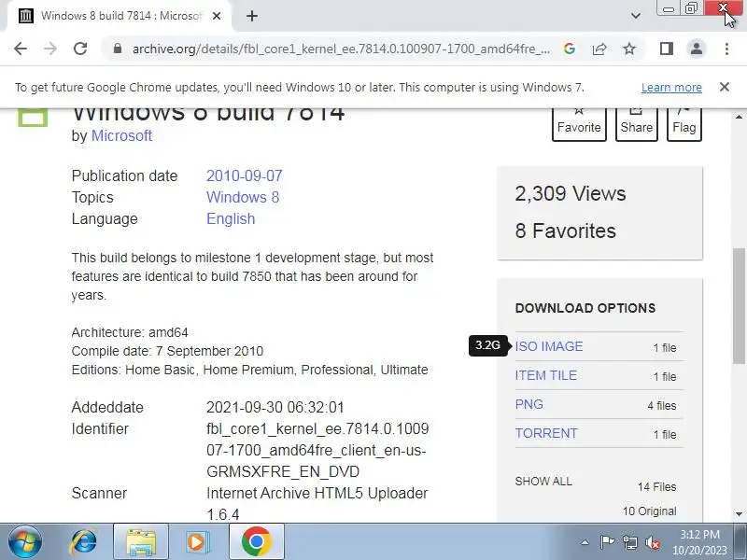This screenshot has width=747, height=560.
Task: Open the Chrome profile avatar
Action: 697,49
